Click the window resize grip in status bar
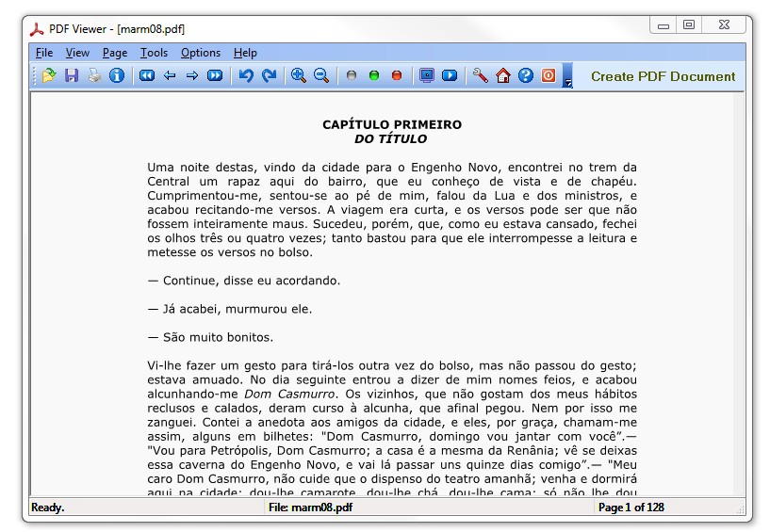 pyautogui.click(x=740, y=510)
